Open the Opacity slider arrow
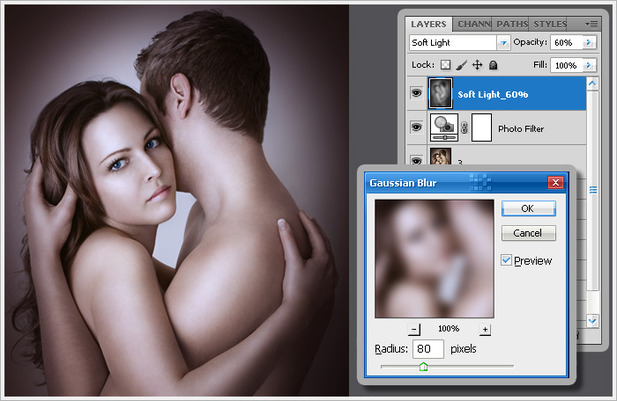This screenshot has height=401, width=617. point(589,43)
